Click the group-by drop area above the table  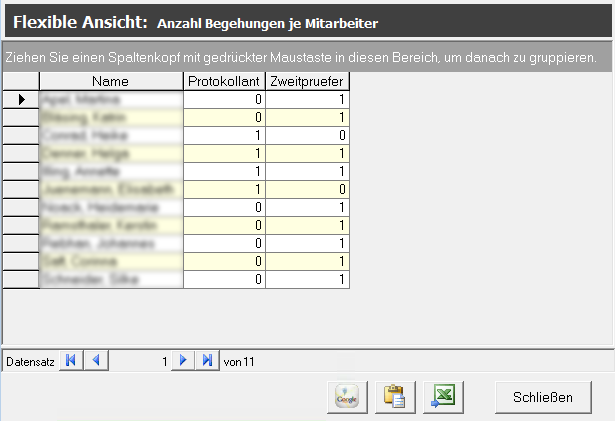tap(300, 57)
